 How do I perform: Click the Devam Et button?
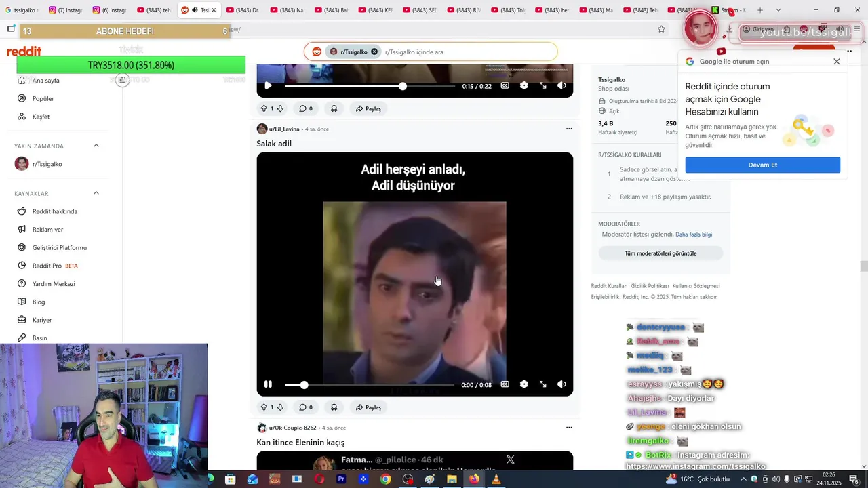(x=762, y=165)
